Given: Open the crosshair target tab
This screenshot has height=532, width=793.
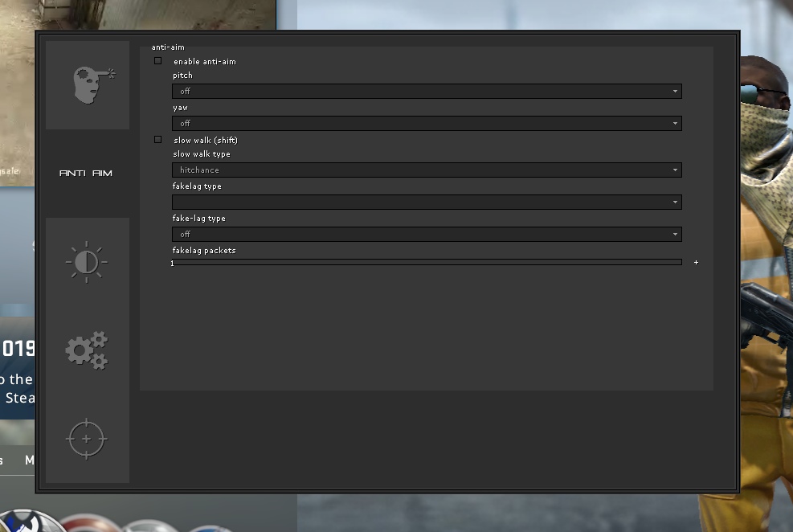Looking at the screenshot, I should pyautogui.click(x=88, y=439).
